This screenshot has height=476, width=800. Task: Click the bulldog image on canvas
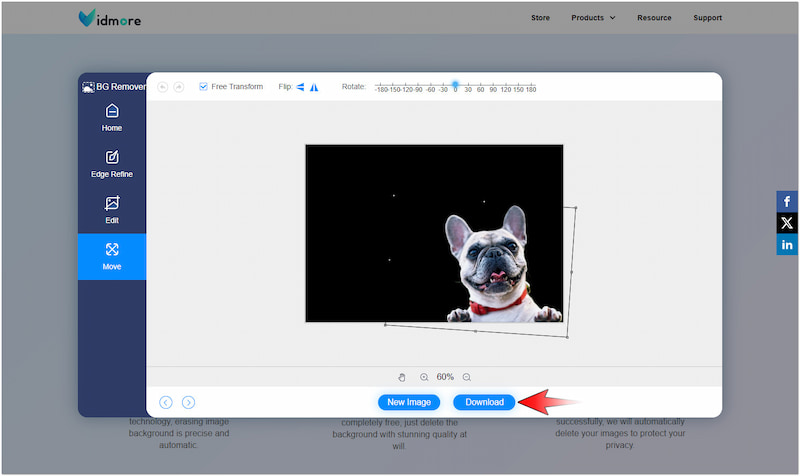pyautogui.click(x=490, y=265)
